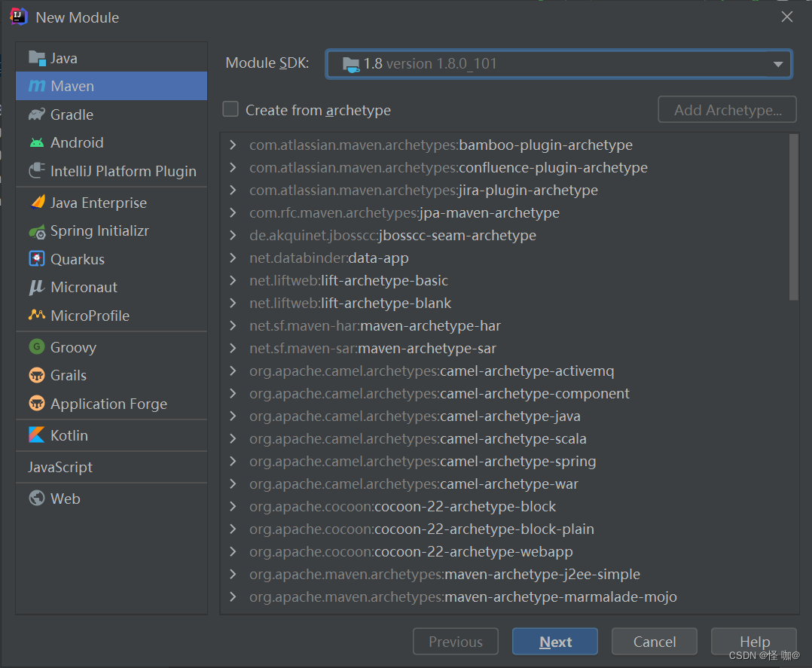
Task: Expand the confluence-plugin-archetype node
Action: click(x=233, y=167)
